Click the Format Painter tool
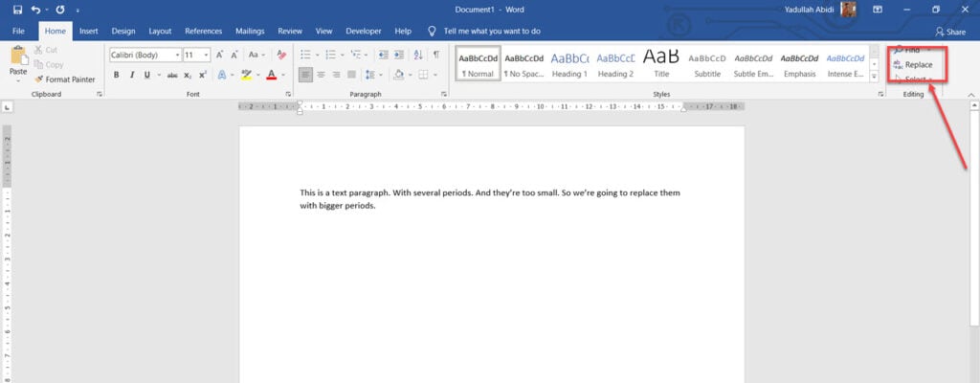980x383 pixels. coord(65,79)
